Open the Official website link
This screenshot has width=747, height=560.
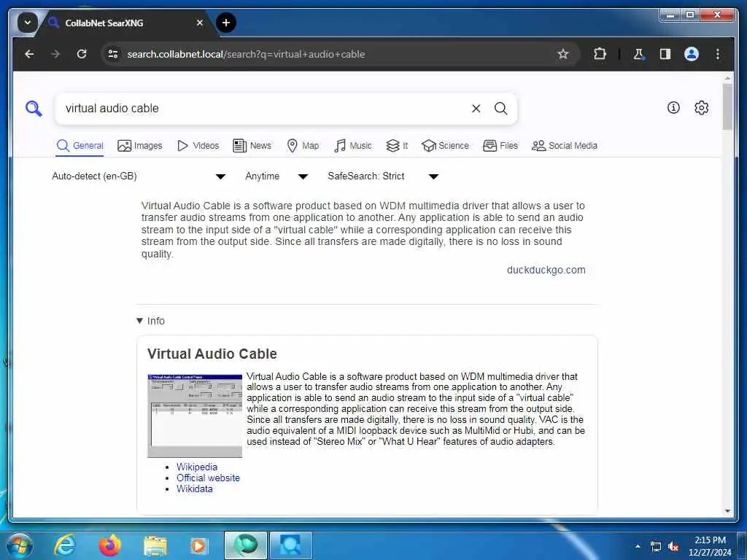208,478
